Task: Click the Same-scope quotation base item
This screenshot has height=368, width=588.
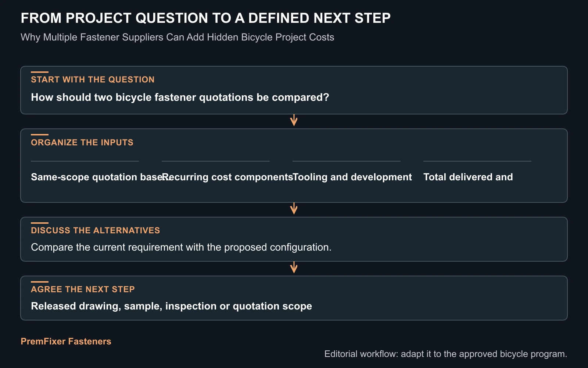Action: [97, 177]
